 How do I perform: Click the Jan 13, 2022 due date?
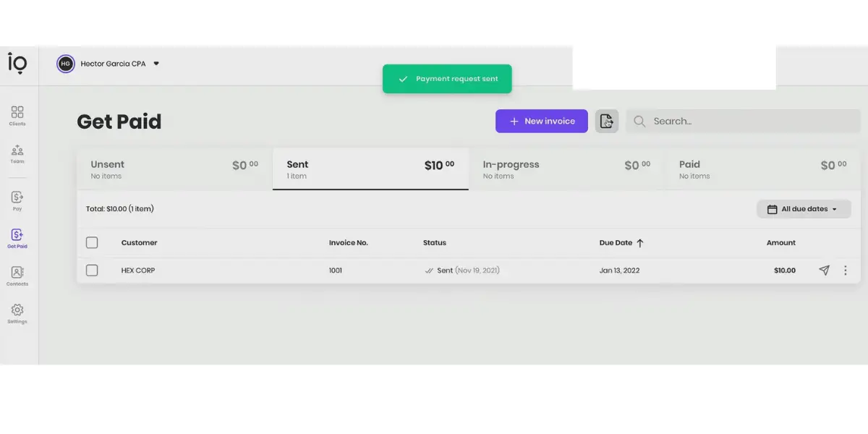coord(619,271)
